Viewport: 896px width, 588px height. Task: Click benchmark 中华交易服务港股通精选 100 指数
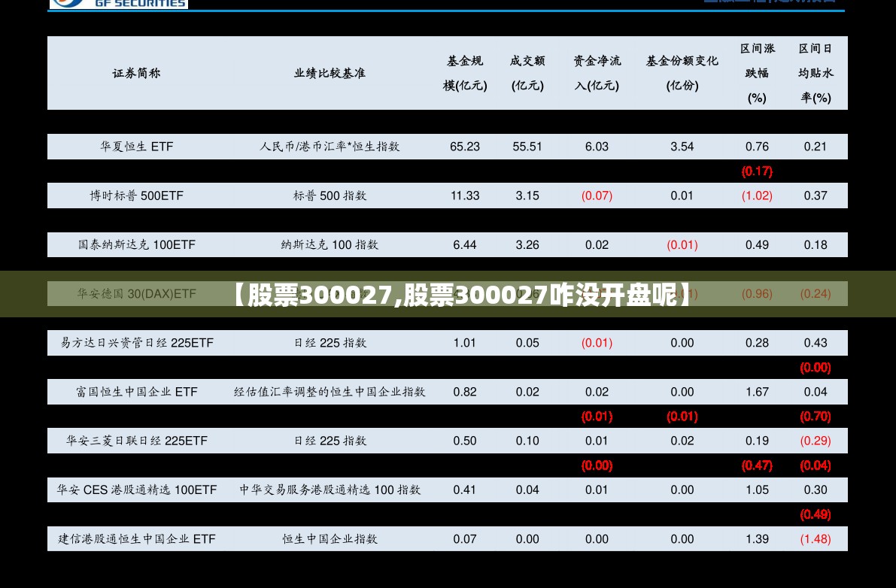pos(330,489)
